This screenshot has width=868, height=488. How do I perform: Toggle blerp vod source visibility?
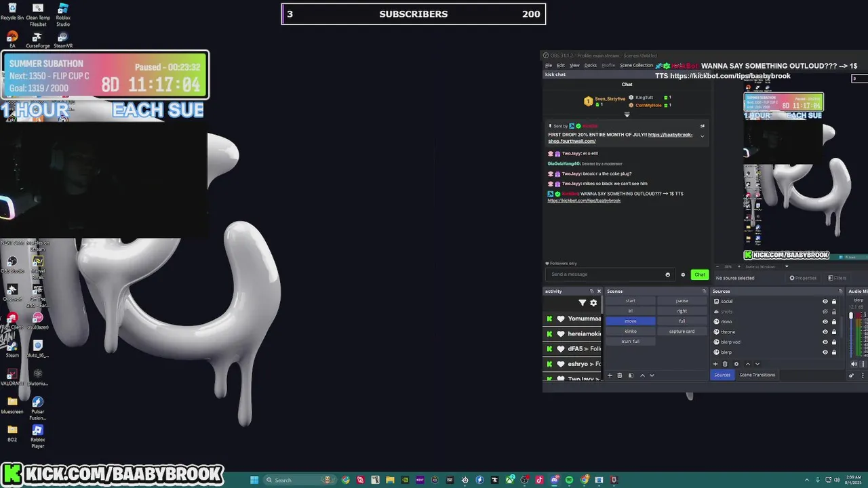coord(825,342)
